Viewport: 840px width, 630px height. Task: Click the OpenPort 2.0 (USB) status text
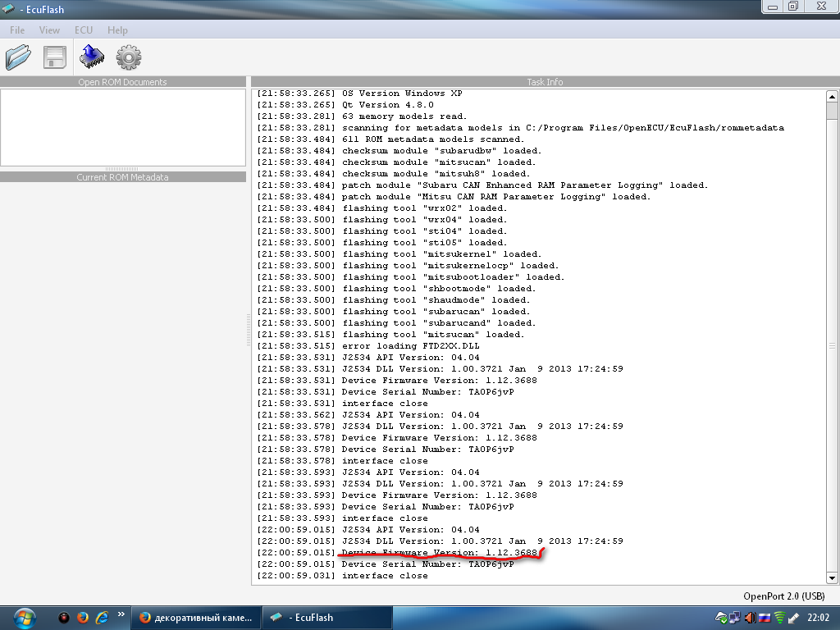[x=783, y=596]
